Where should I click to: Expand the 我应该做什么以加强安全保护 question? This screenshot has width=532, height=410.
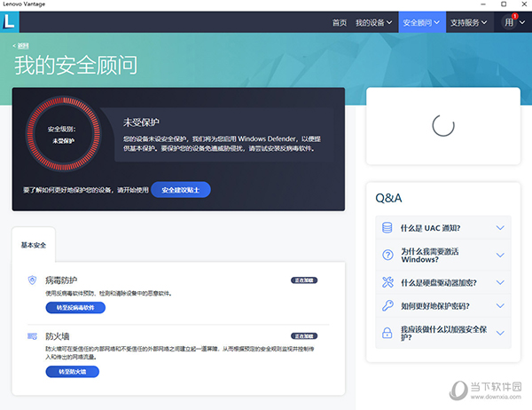coord(443,333)
